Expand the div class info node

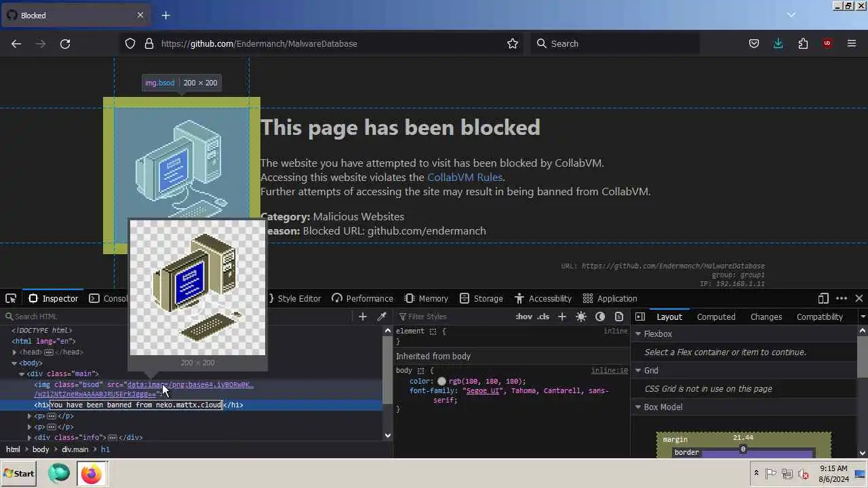29,438
